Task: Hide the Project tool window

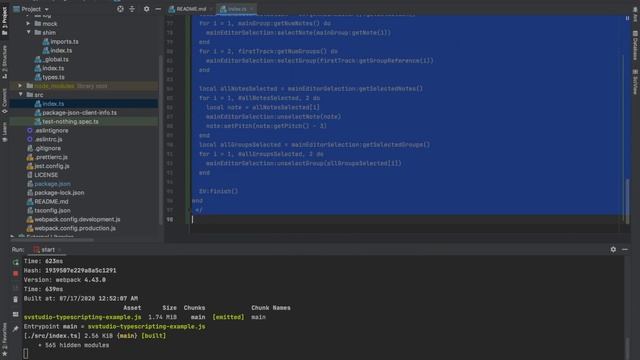Action: [158, 9]
